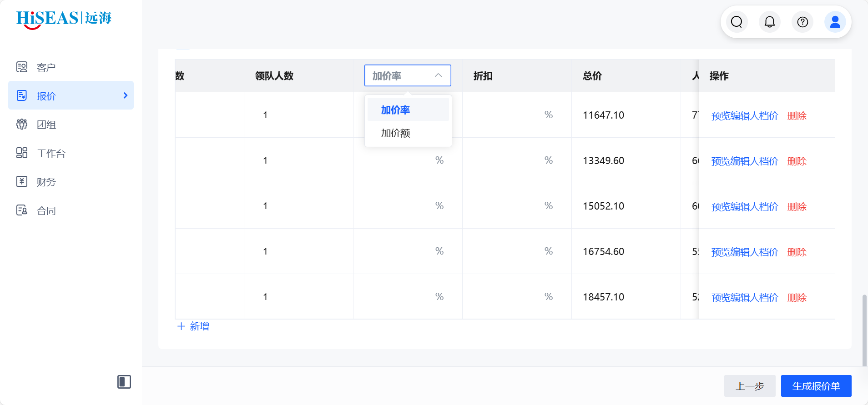Click 预览编辑人档价 in the 18457.10 row
The height and width of the screenshot is (405, 868).
tap(745, 297)
